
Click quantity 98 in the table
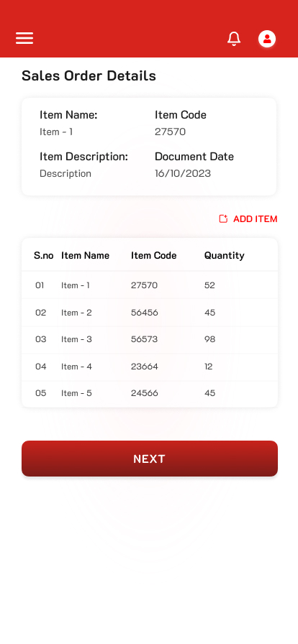coord(210,339)
